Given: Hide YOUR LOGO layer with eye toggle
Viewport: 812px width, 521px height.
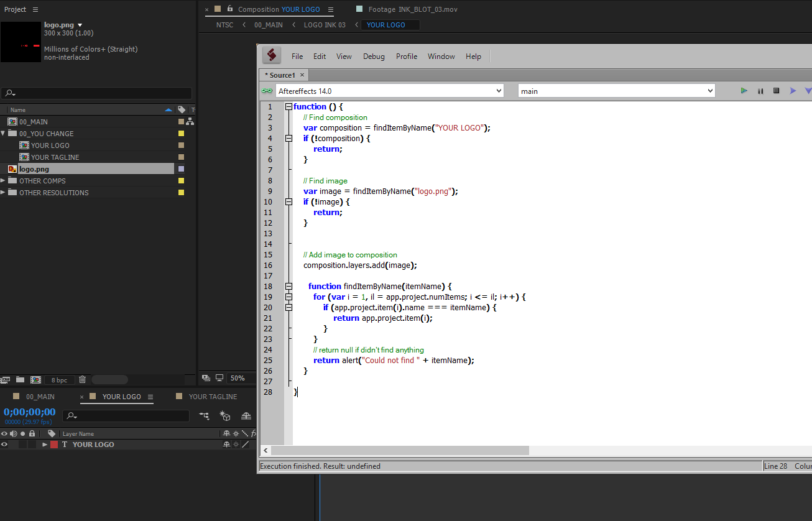Looking at the screenshot, I should pyautogui.click(x=4, y=445).
